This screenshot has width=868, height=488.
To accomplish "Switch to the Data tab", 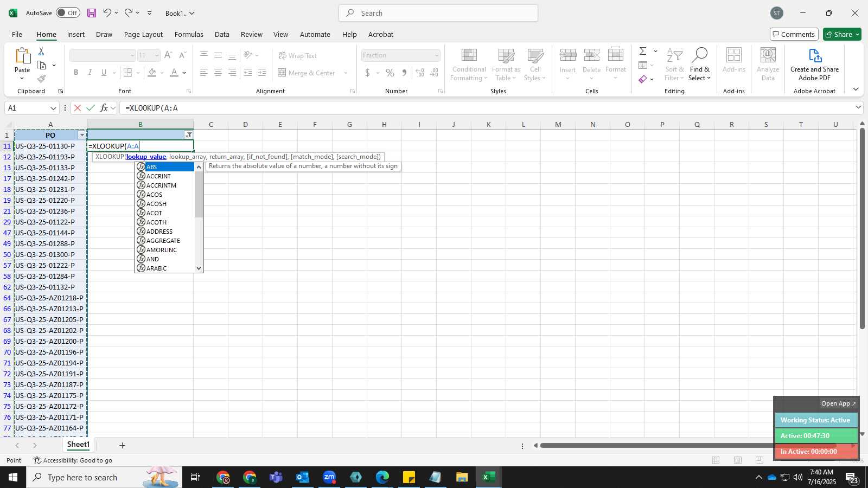I will click(x=222, y=34).
